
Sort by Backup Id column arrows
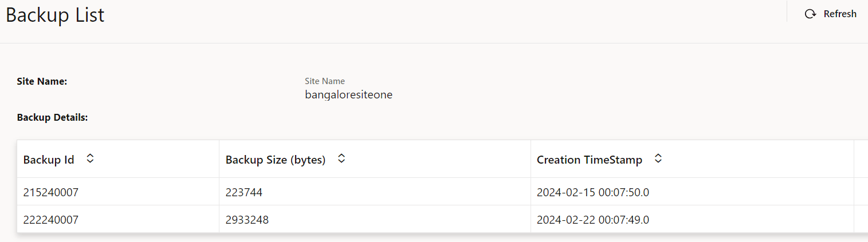tap(90, 159)
